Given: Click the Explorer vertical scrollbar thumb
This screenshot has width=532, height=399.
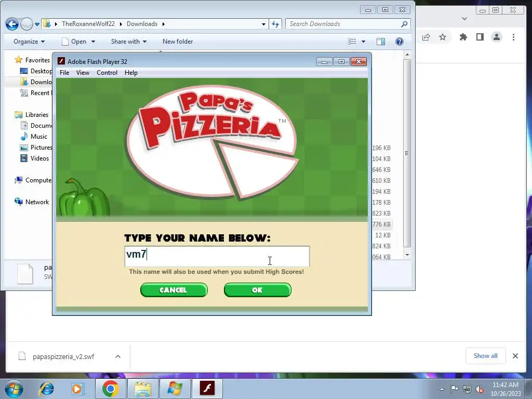Looking at the screenshot, I should pyautogui.click(x=407, y=153).
